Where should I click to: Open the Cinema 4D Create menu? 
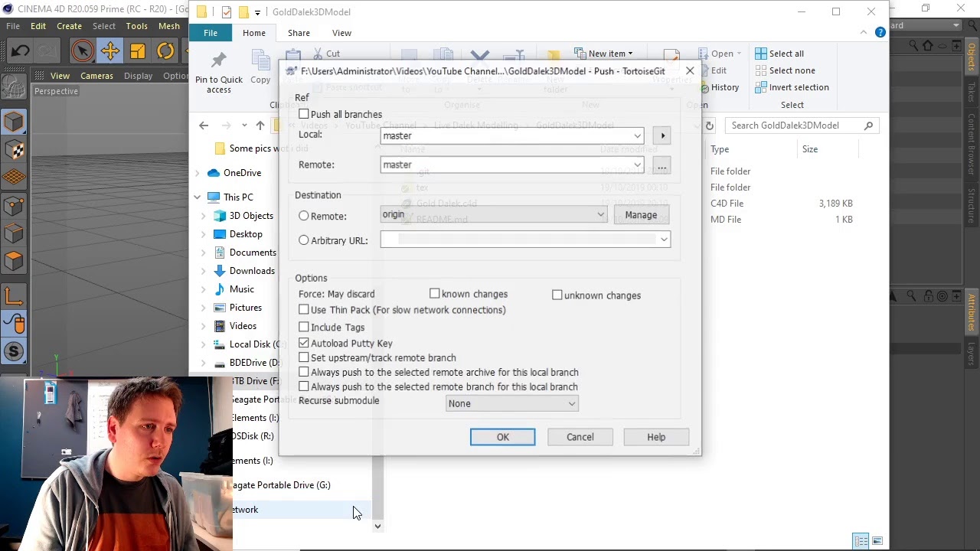point(69,26)
